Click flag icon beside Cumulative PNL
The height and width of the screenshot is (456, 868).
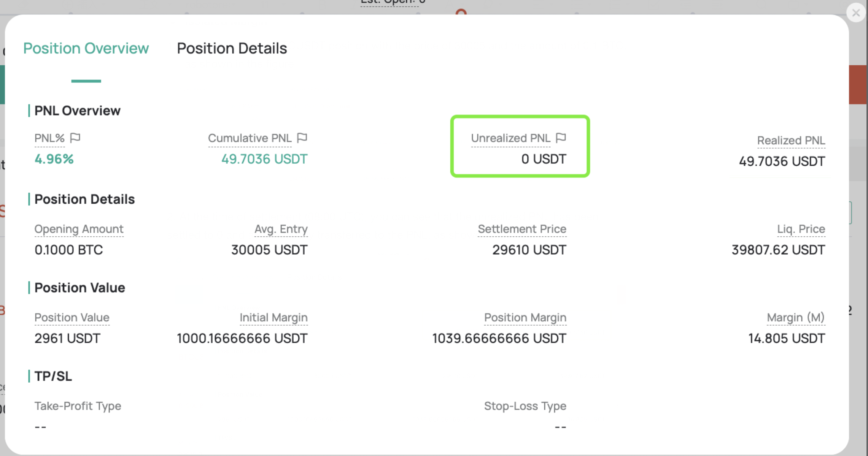point(302,138)
